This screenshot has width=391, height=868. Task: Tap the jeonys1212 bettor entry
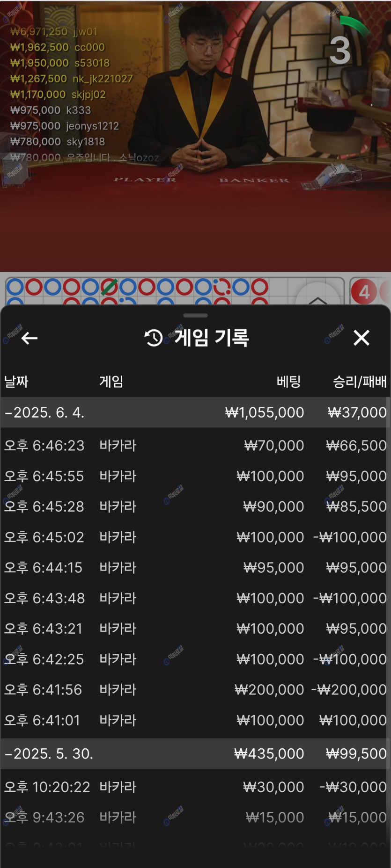[x=65, y=126]
